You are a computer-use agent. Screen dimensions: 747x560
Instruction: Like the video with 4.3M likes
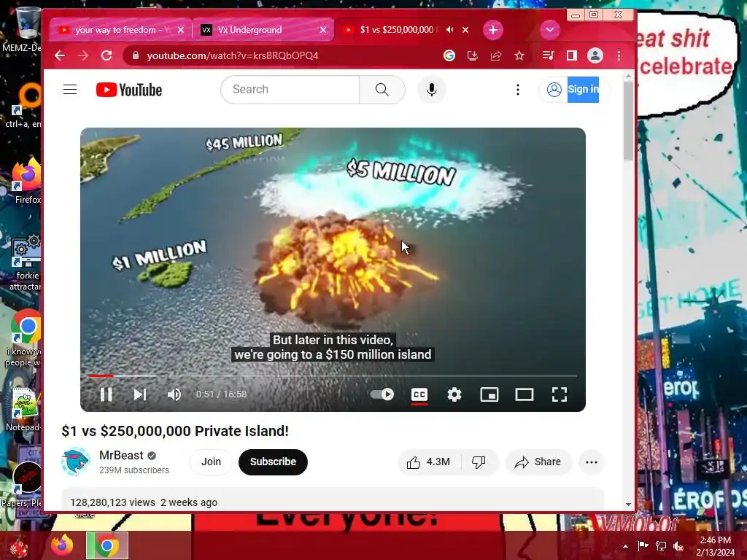[429, 462]
